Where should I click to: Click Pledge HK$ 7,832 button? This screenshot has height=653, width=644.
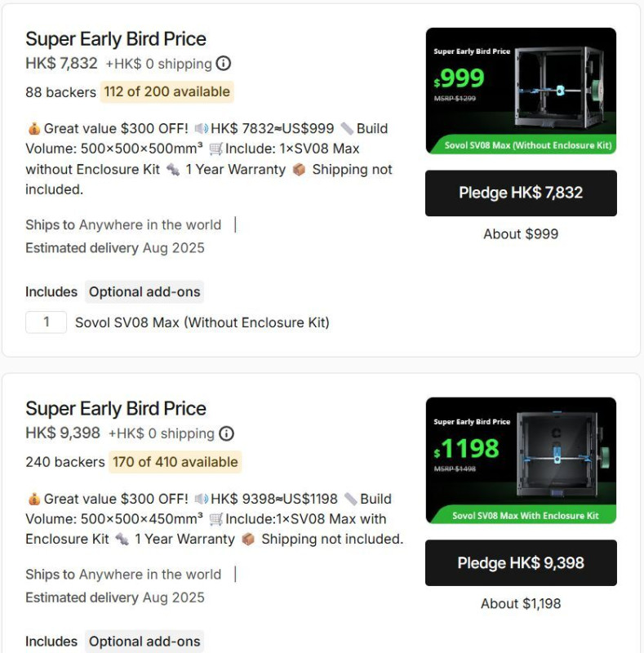[521, 193]
